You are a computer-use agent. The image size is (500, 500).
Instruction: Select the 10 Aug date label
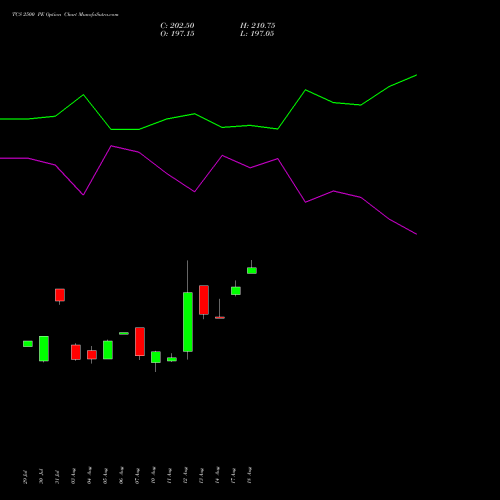click(x=153, y=476)
